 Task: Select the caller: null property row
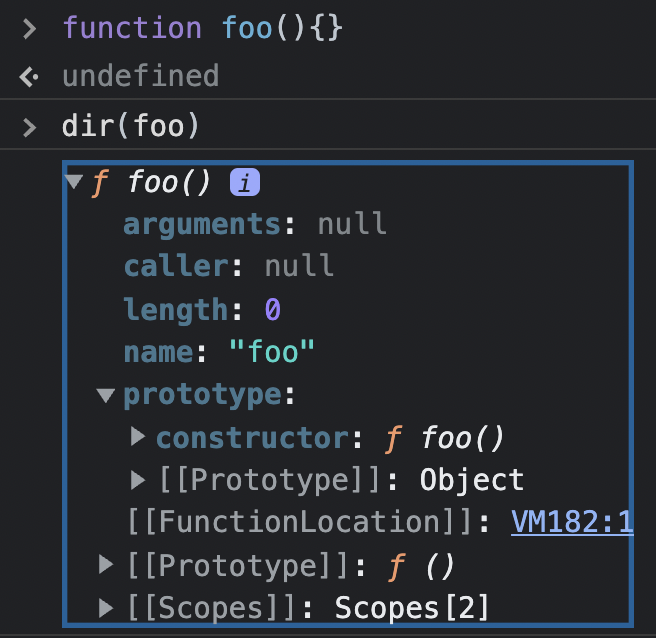(229, 266)
